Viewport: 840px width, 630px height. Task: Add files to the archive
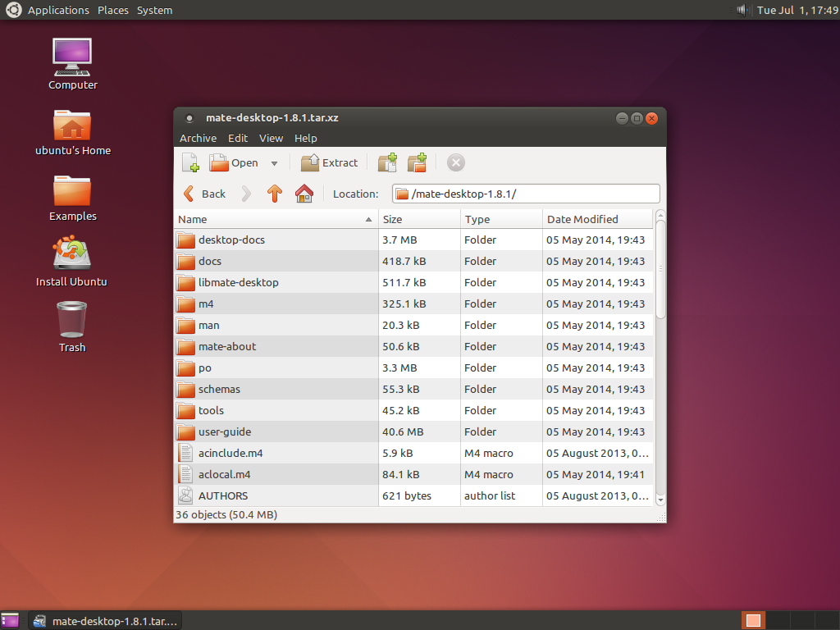coord(386,162)
